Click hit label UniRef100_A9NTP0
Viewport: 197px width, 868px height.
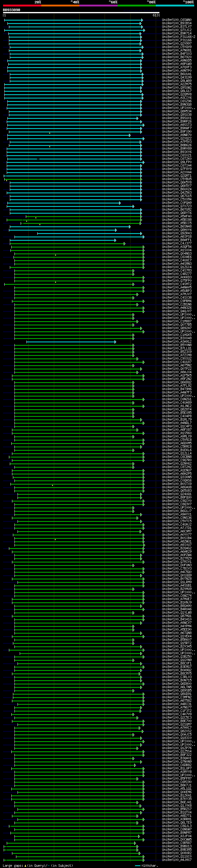point(177,71)
